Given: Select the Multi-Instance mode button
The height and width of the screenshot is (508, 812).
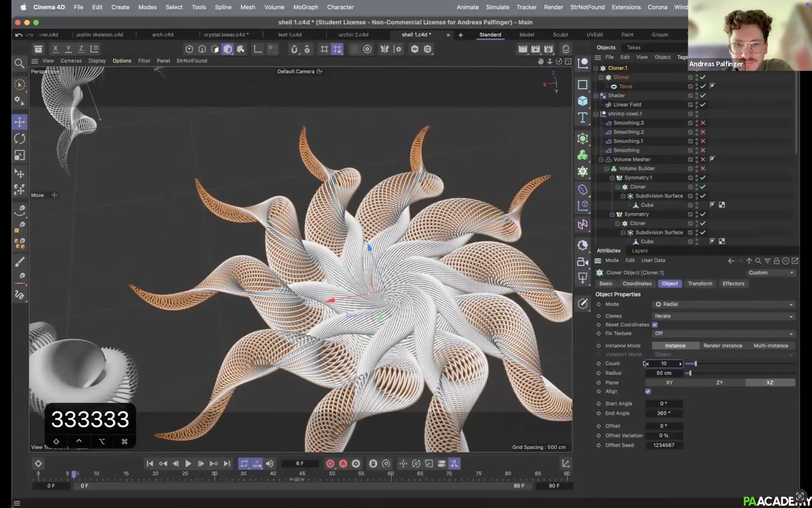Looking at the screenshot, I should coord(771,346).
